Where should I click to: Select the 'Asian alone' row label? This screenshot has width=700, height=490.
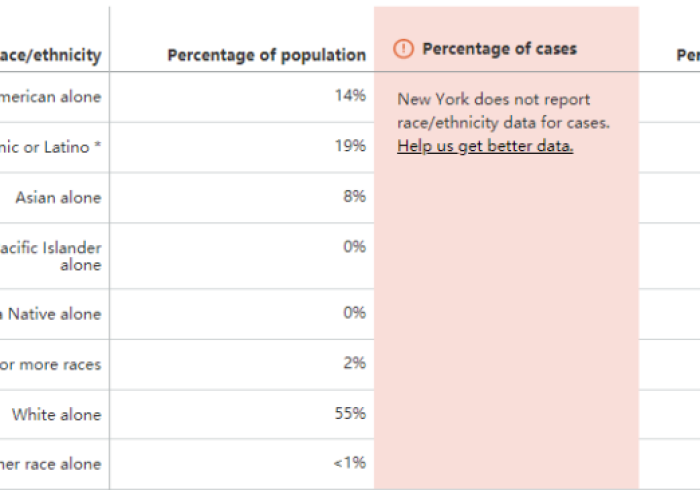(58, 198)
